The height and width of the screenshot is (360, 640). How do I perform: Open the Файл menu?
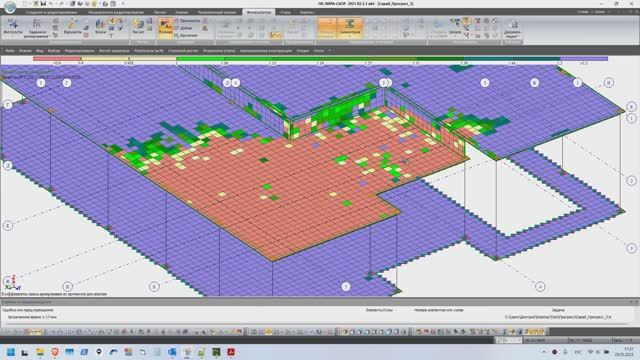point(10,51)
